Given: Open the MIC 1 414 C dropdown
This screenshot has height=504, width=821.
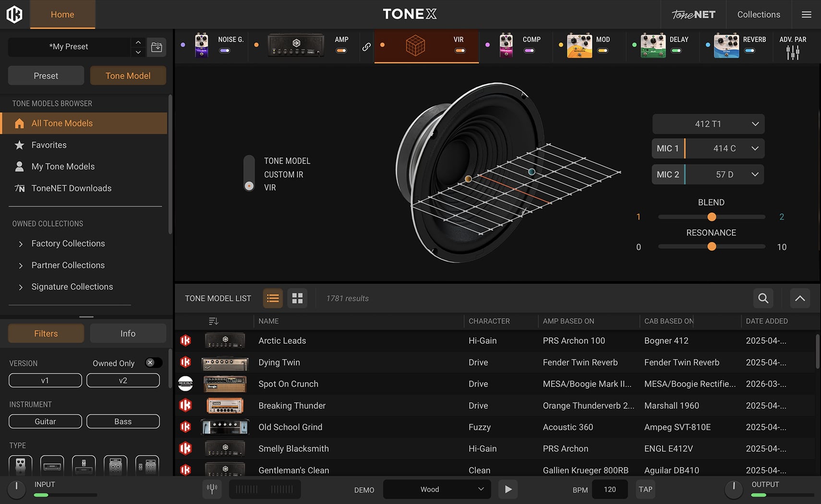Looking at the screenshot, I should (x=724, y=148).
